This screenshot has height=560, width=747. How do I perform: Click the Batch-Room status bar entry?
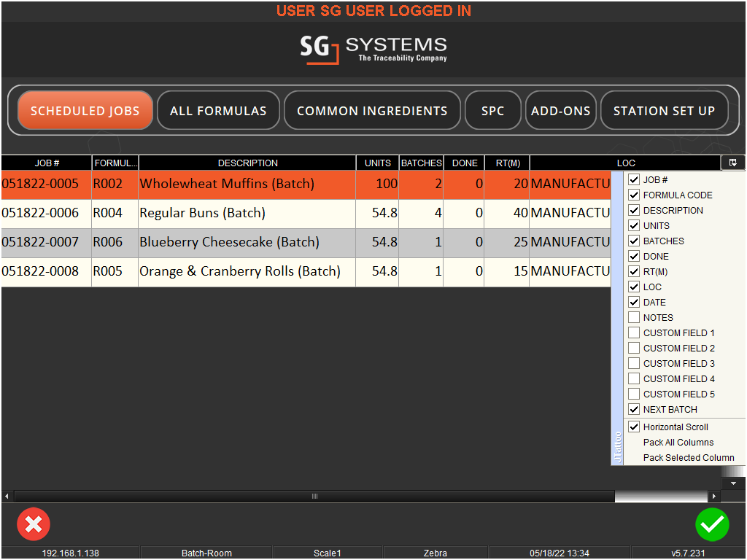(206, 553)
